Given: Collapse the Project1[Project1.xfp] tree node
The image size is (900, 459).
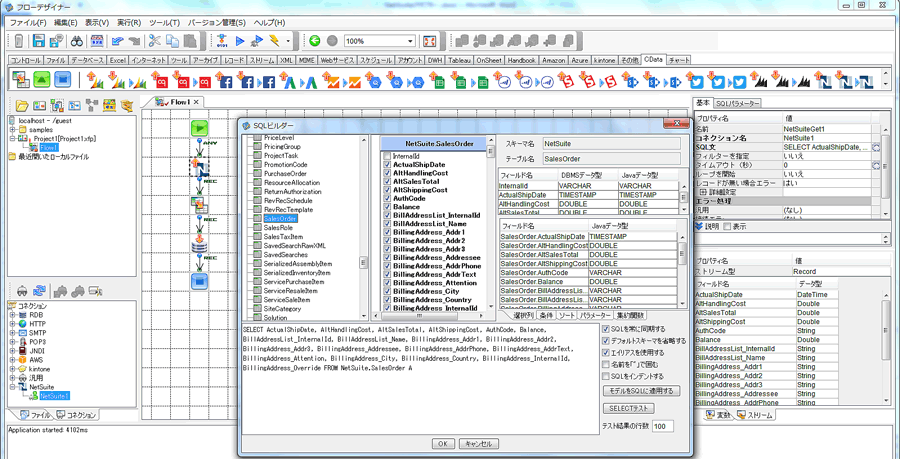Looking at the screenshot, I should [13, 139].
